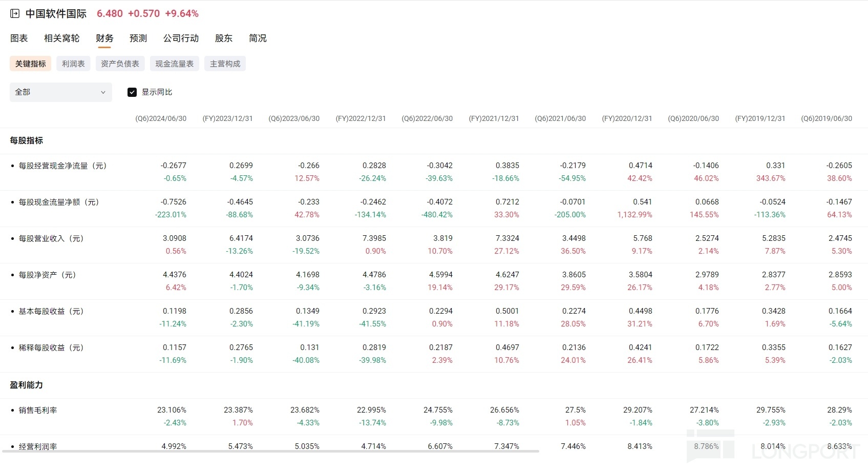Open the 全部 period dropdown
Image resolution: width=868 pixels, height=471 pixels.
click(60, 92)
